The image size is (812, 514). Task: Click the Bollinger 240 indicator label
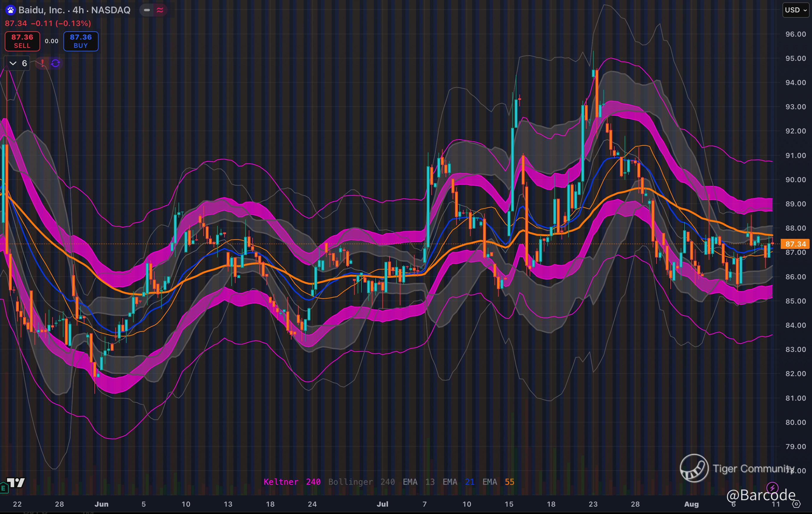point(361,482)
